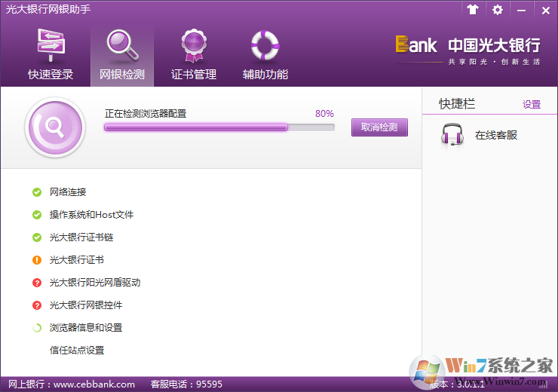
Task: Switch to 证书管理 tab label
Action: 194,75
